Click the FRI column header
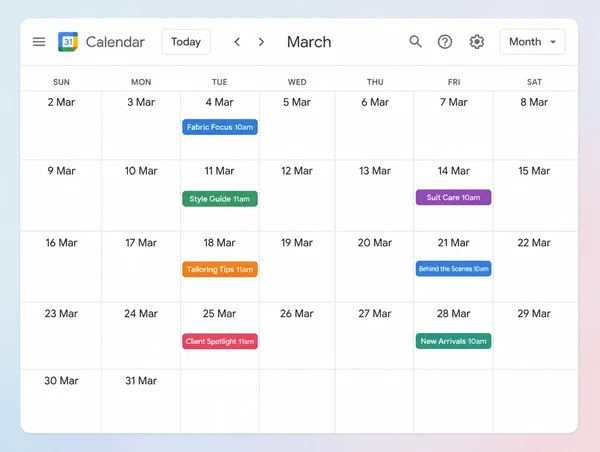The height and width of the screenshot is (452, 600). coord(453,82)
